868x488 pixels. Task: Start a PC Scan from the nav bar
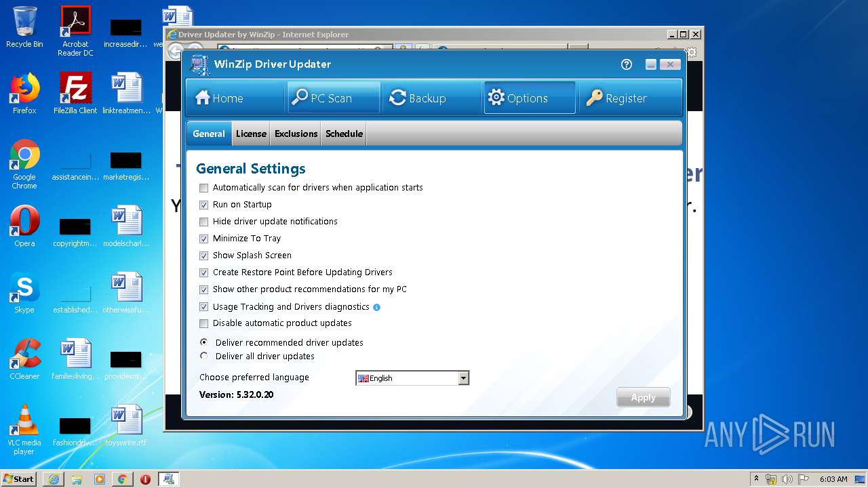[333, 98]
